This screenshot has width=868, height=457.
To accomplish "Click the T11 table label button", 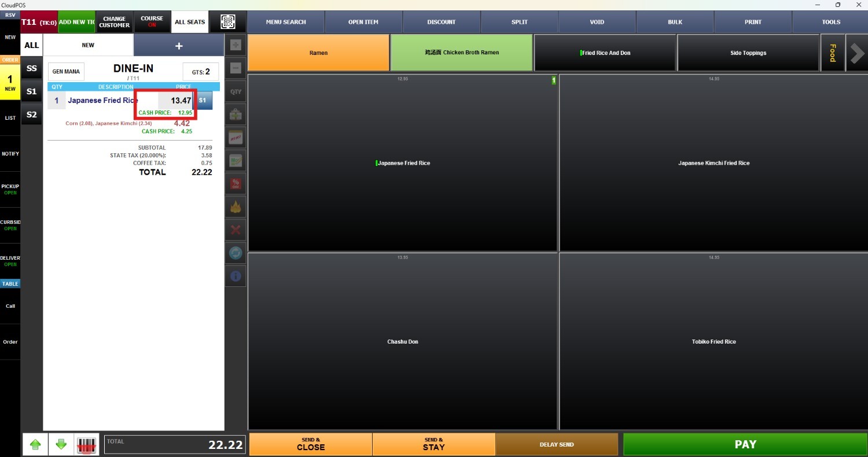I will coord(39,22).
